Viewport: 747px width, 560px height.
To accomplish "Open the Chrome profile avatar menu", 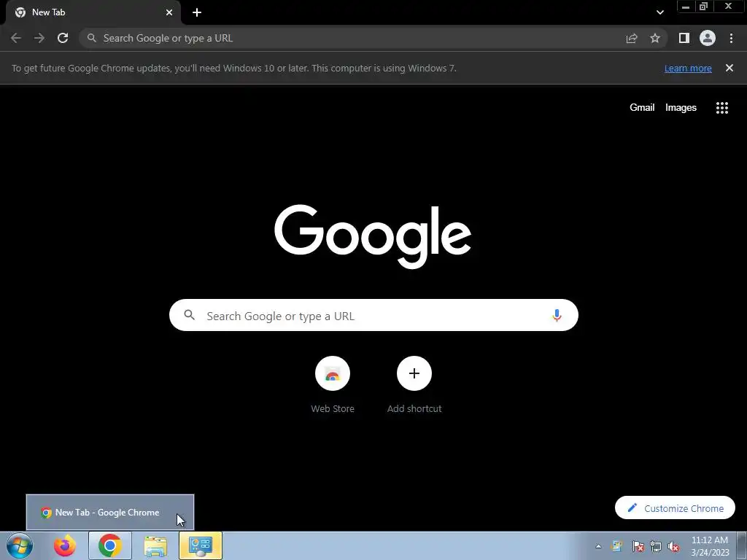I will [x=708, y=38].
